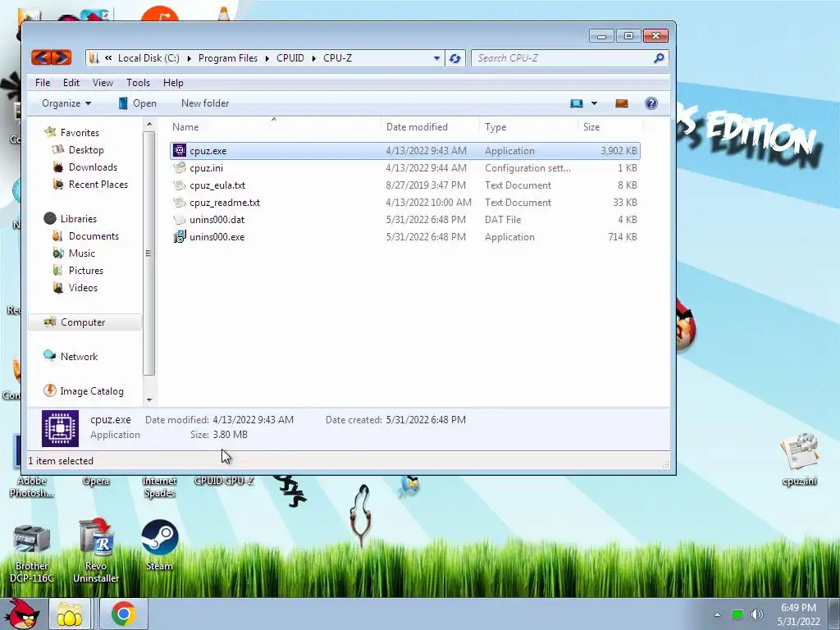The height and width of the screenshot is (630, 840).
Task: Open the Help menu
Action: point(173,83)
